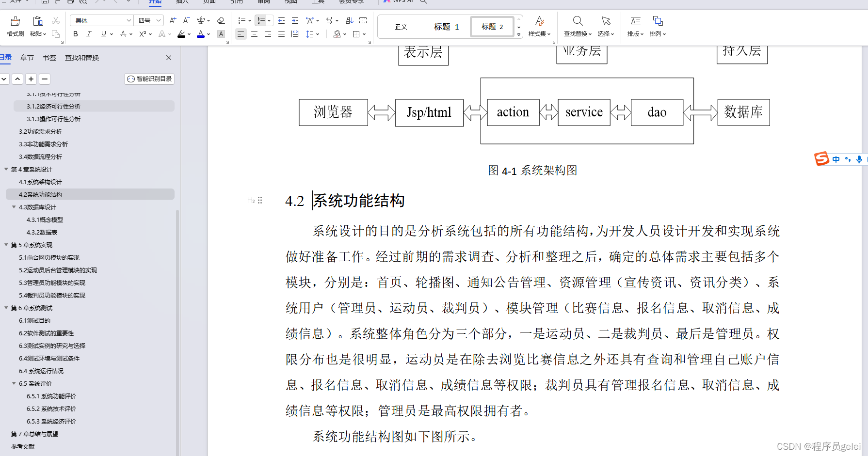The width and height of the screenshot is (868, 456).
Task: Demote outline level with the minus button
Action: click(x=45, y=79)
